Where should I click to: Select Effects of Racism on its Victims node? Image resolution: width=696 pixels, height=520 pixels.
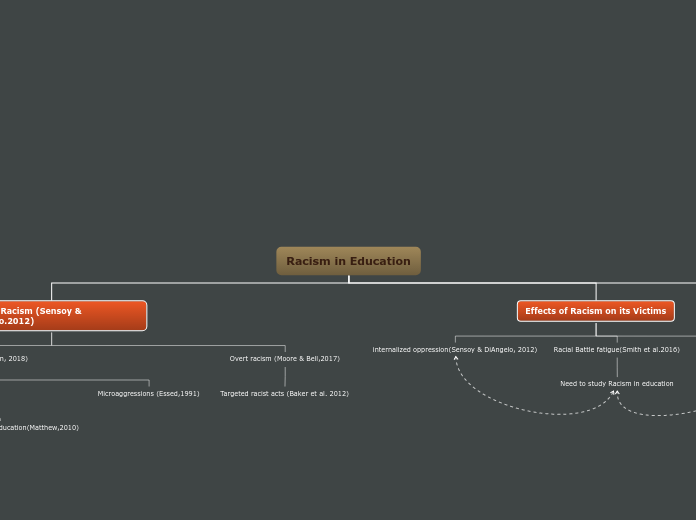tap(596, 311)
